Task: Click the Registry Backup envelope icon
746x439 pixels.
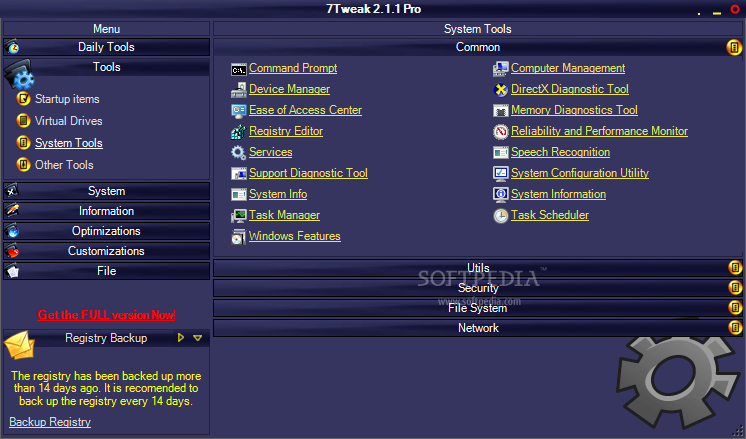Action: [x=20, y=345]
